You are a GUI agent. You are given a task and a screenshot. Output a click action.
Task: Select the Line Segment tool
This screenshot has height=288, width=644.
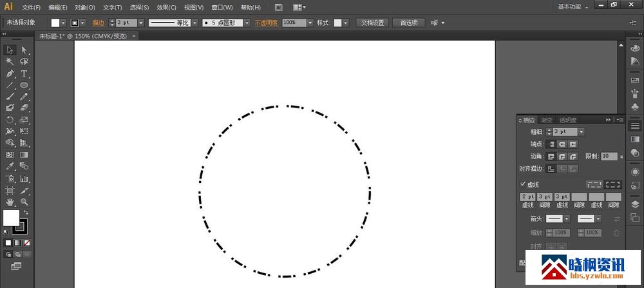click(10, 85)
